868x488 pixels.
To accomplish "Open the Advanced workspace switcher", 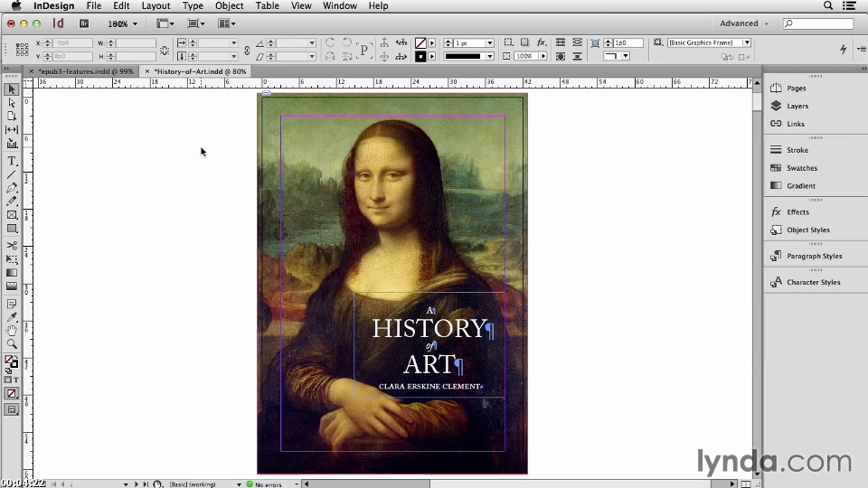I will pos(743,23).
